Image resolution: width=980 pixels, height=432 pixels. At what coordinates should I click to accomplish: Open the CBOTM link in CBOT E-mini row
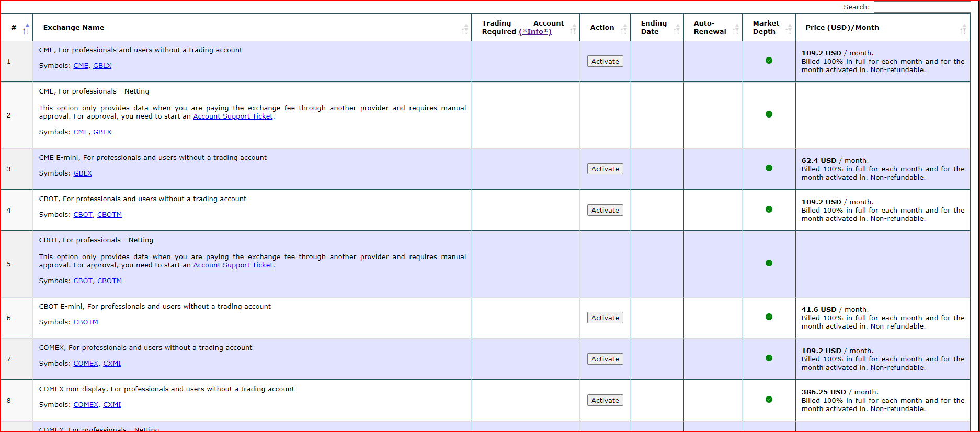pyautogui.click(x=86, y=322)
